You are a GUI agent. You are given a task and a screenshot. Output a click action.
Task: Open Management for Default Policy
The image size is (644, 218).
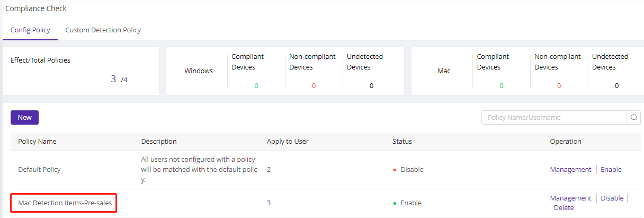point(570,170)
